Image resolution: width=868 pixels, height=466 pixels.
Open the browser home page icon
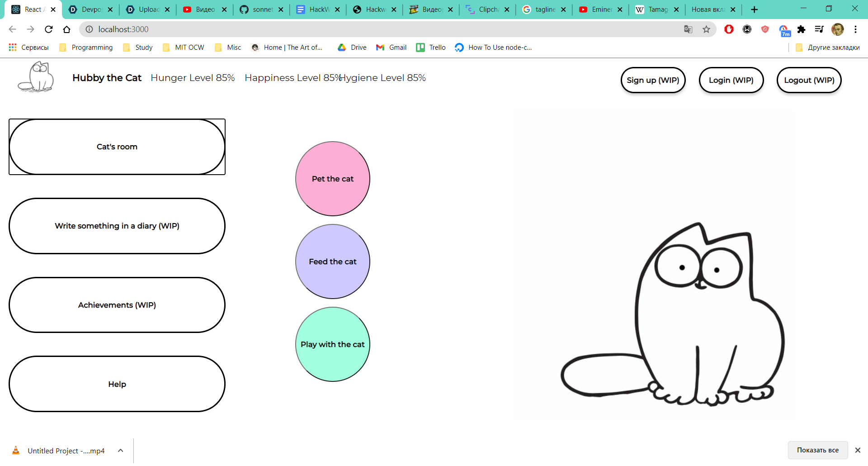click(x=66, y=29)
